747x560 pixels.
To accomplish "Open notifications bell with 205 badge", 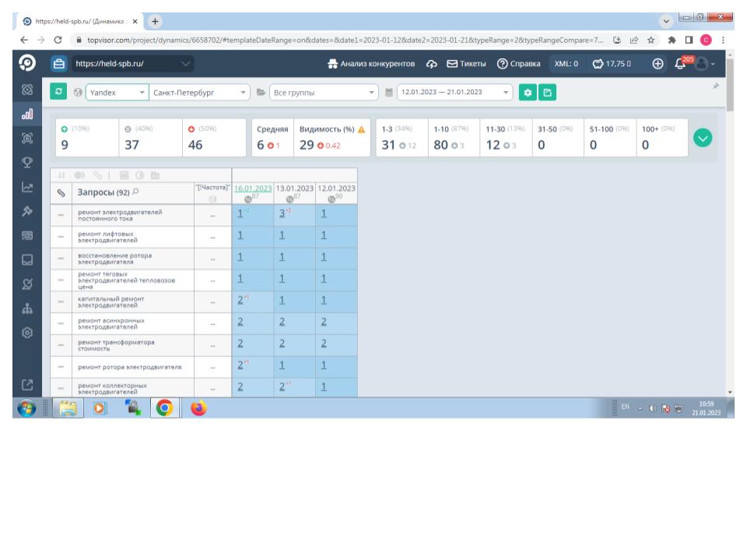I will 681,63.
